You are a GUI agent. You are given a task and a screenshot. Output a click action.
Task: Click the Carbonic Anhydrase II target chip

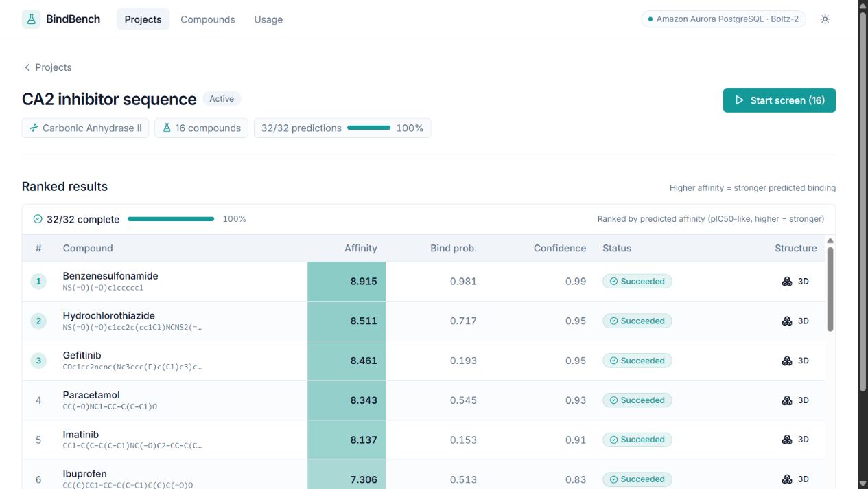[x=85, y=128]
